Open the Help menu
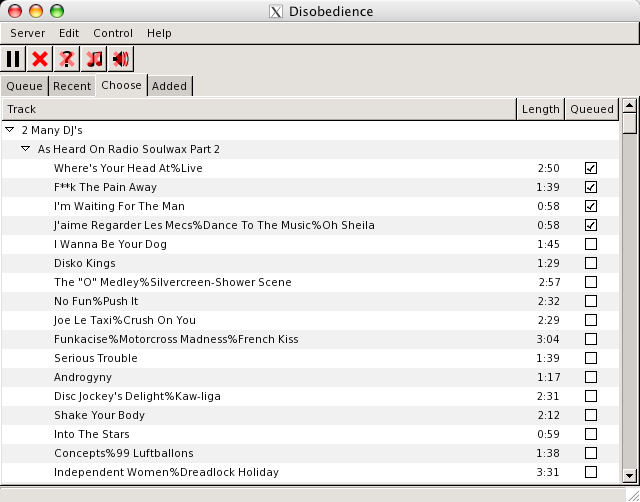 pyautogui.click(x=159, y=33)
